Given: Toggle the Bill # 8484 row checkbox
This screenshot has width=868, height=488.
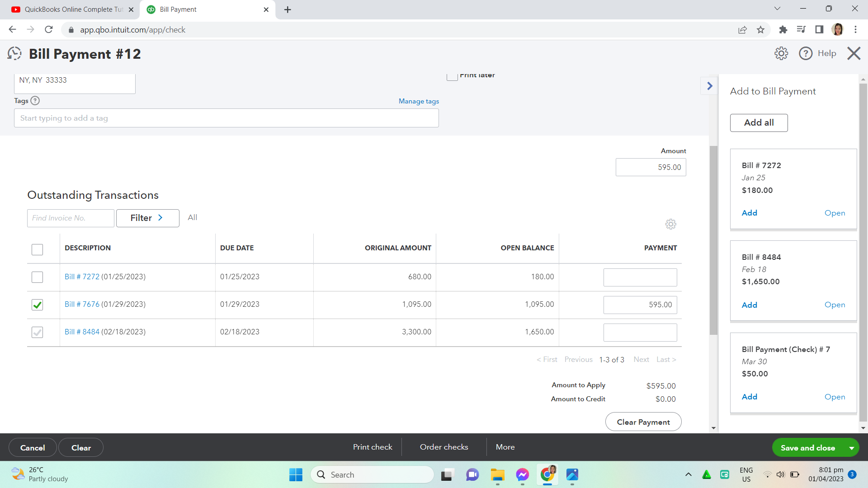Looking at the screenshot, I should [37, 333].
